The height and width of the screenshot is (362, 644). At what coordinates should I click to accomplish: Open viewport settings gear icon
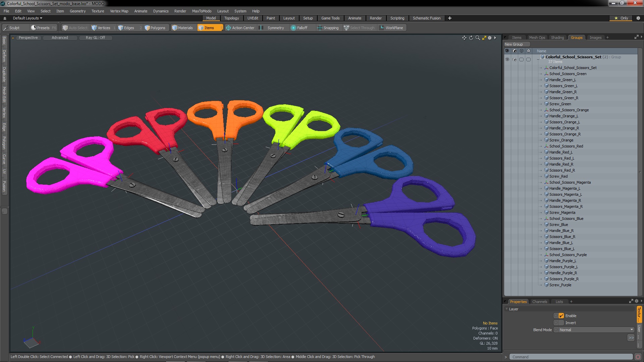coord(490,38)
